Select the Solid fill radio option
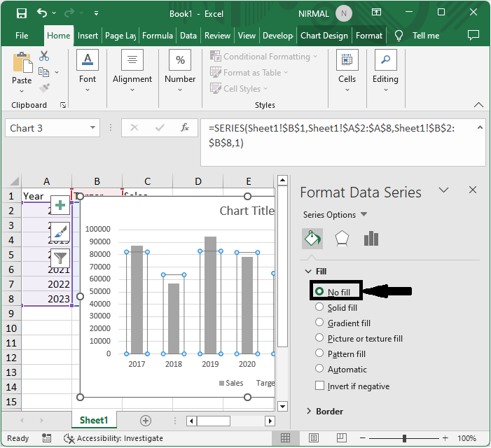This screenshot has height=448, width=491. (x=320, y=307)
